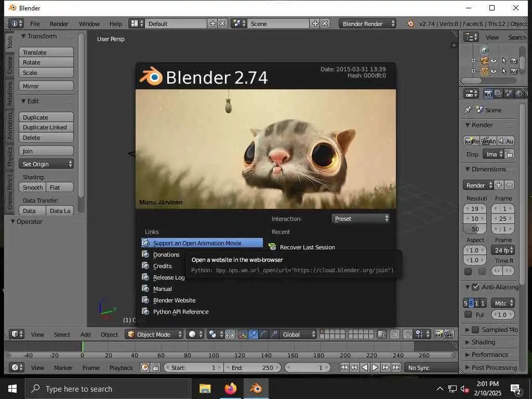The width and height of the screenshot is (532, 399).
Task: Open the Window menu
Action: 89,23
